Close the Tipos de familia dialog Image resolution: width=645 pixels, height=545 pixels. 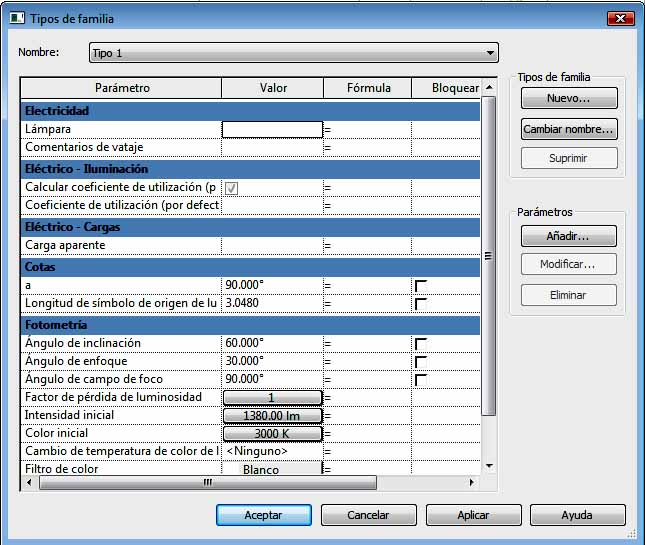coord(619,19)
